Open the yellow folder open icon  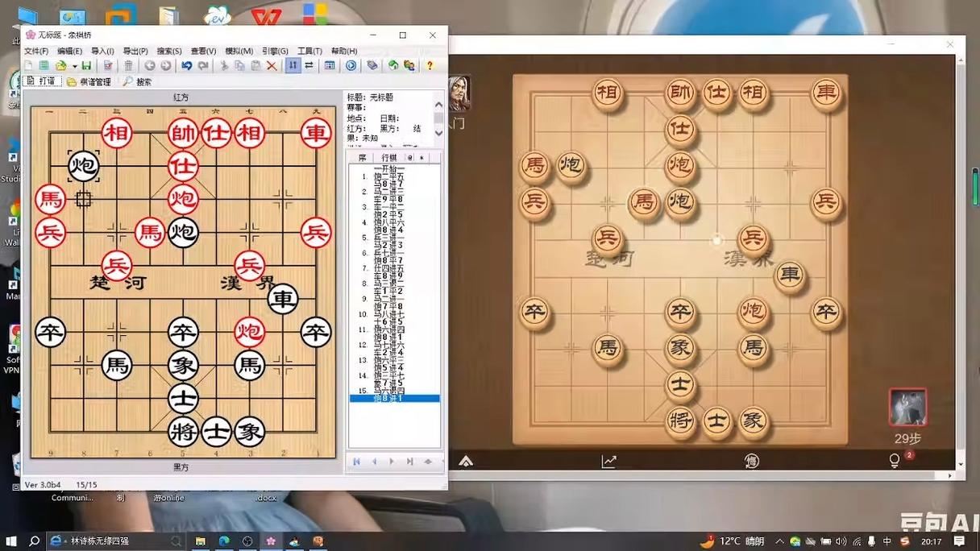61,65
